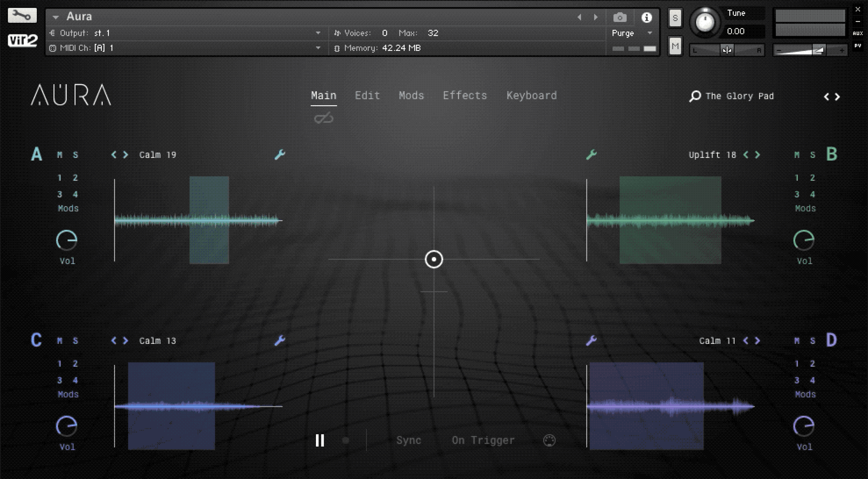This screenshot has width=868, height=479.
Task: Click the link icon under Main tab
Action: tap(323, 119)
